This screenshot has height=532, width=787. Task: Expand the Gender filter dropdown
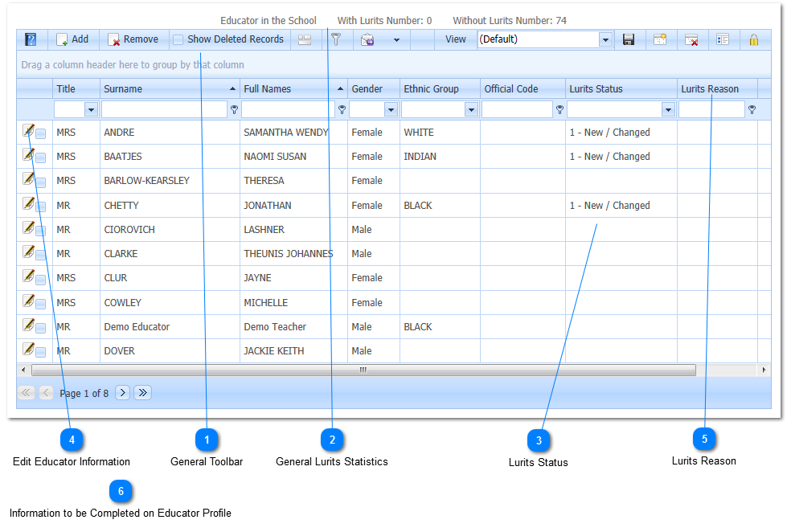pos(391,110)
